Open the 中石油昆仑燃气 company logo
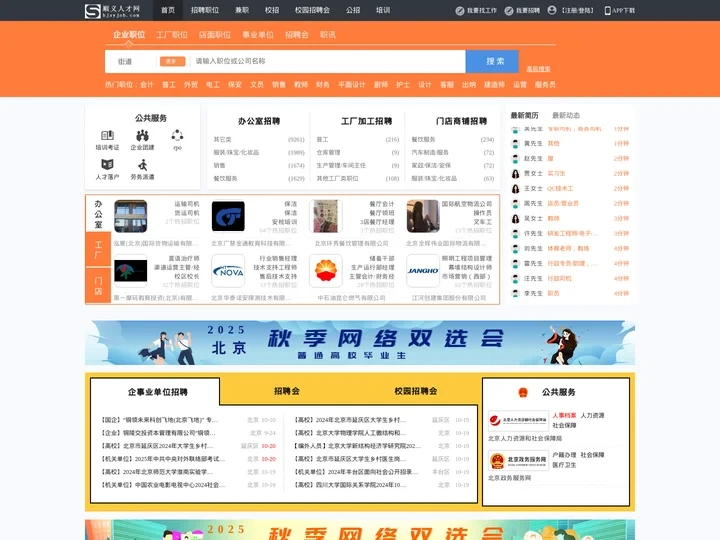The height and width of the screenshot is (540, 720). 326,271
